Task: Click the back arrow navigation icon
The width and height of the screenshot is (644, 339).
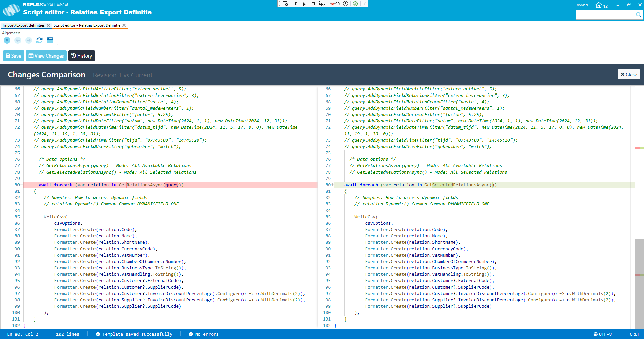Action: 18,40
